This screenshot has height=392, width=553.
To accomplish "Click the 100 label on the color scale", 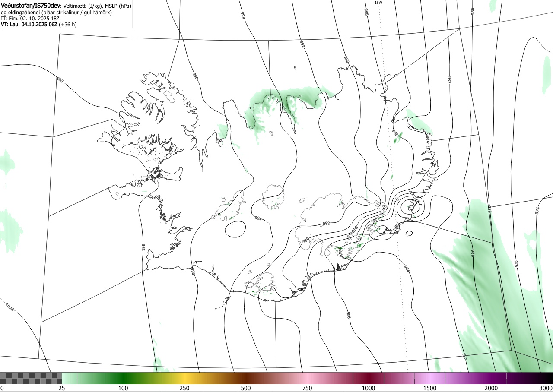I will 123,388.
